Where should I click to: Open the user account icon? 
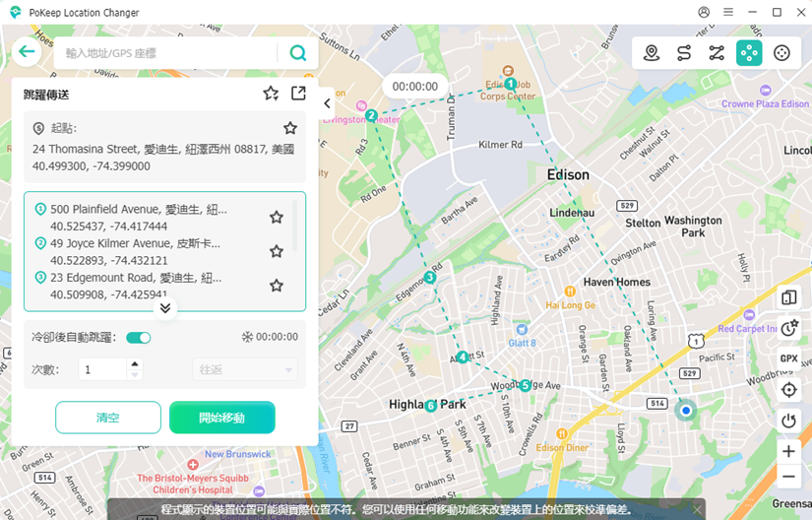[704, 12]
